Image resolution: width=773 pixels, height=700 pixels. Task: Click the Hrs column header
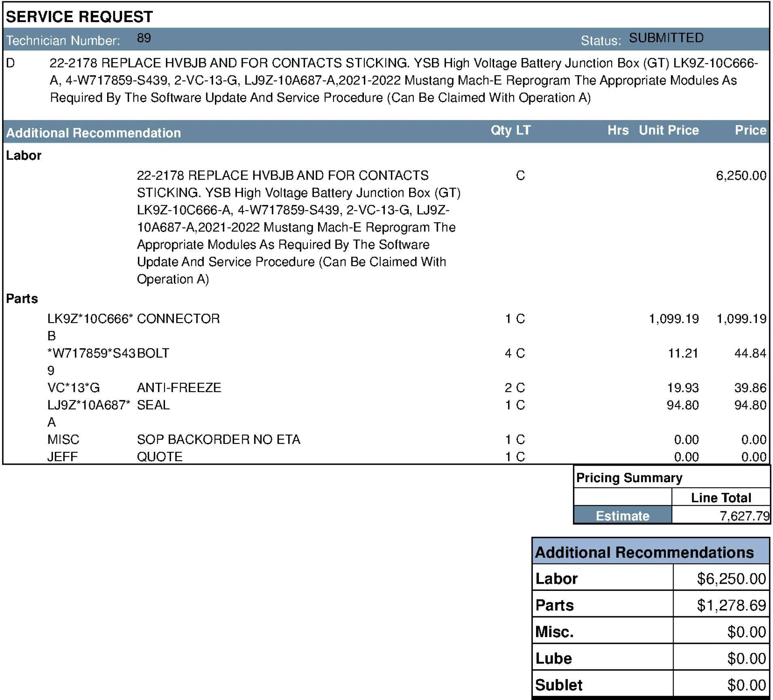(618, 130)
